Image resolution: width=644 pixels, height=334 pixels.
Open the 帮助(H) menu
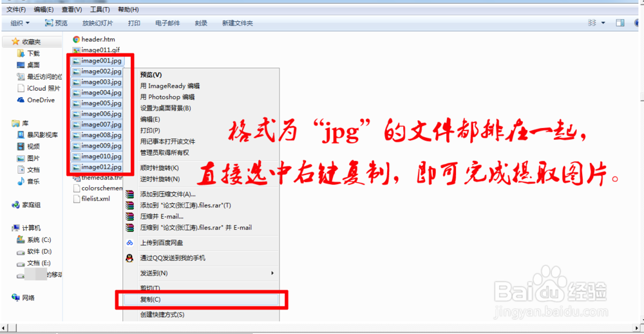128,10
